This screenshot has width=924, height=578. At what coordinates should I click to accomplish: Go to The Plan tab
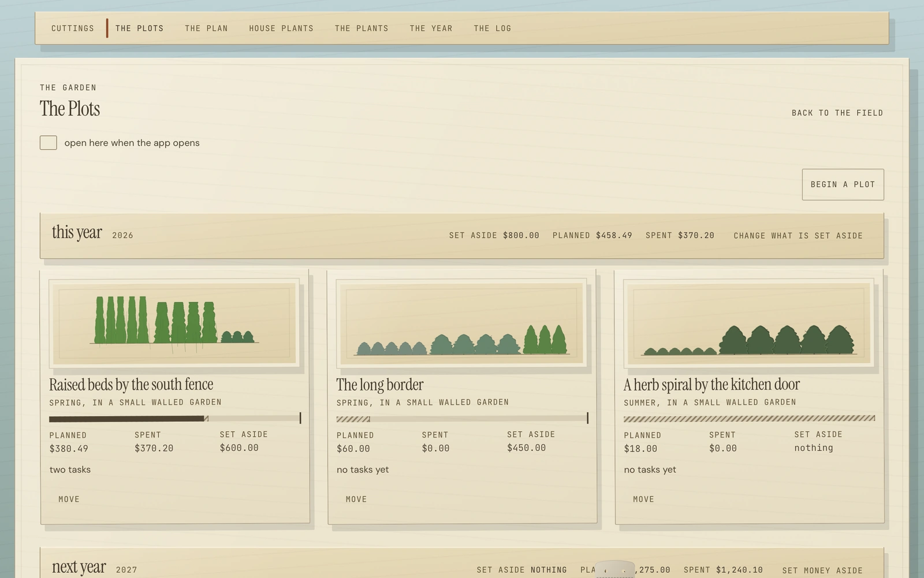pos(206,28)
